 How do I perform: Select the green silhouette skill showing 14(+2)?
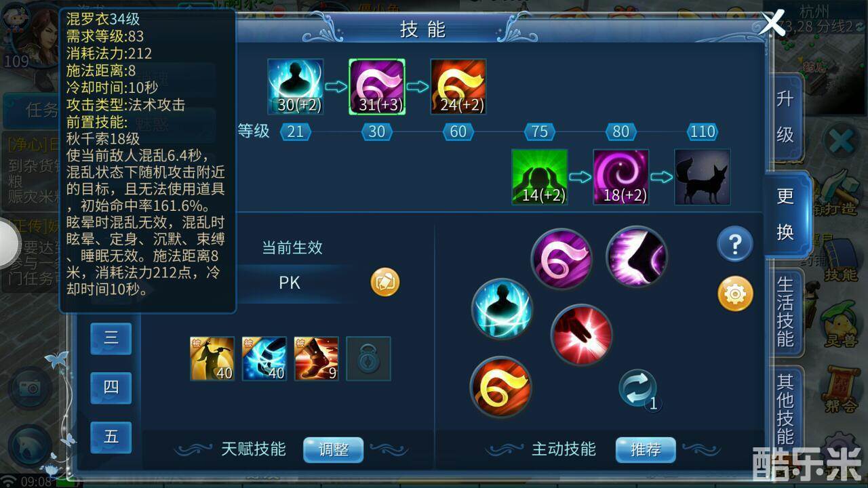[x=540, y=177]
